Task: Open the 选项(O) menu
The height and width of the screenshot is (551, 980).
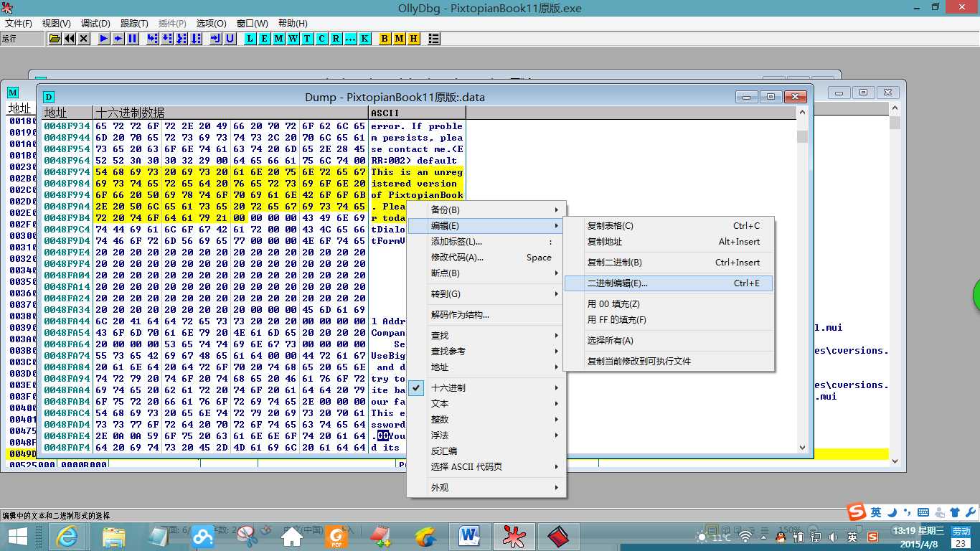Action: tap(211, 23)
